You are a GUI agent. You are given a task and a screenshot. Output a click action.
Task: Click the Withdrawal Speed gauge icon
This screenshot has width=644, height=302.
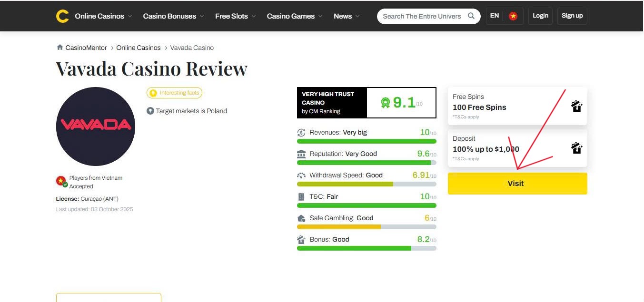[x=301, y=175]
